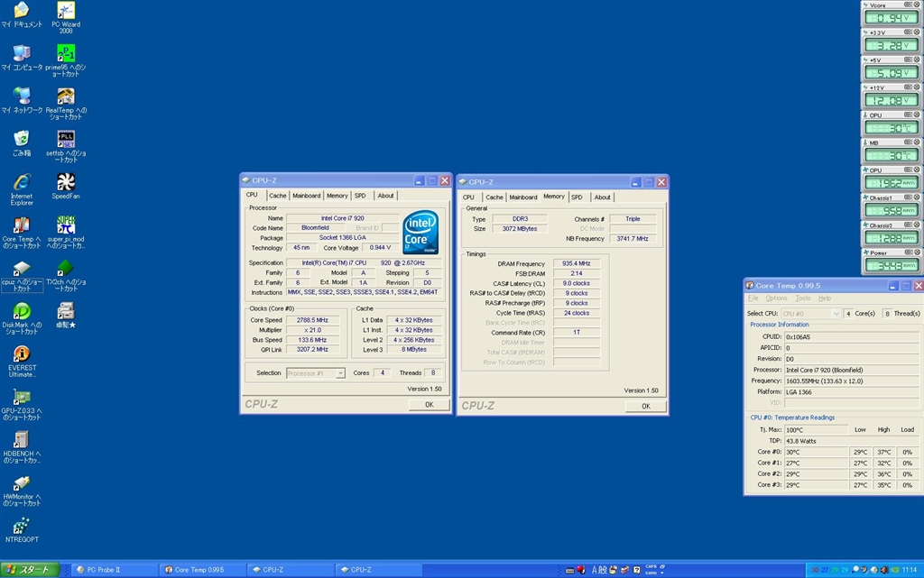Open the Options menu in Core Temp

pos(776,298)
